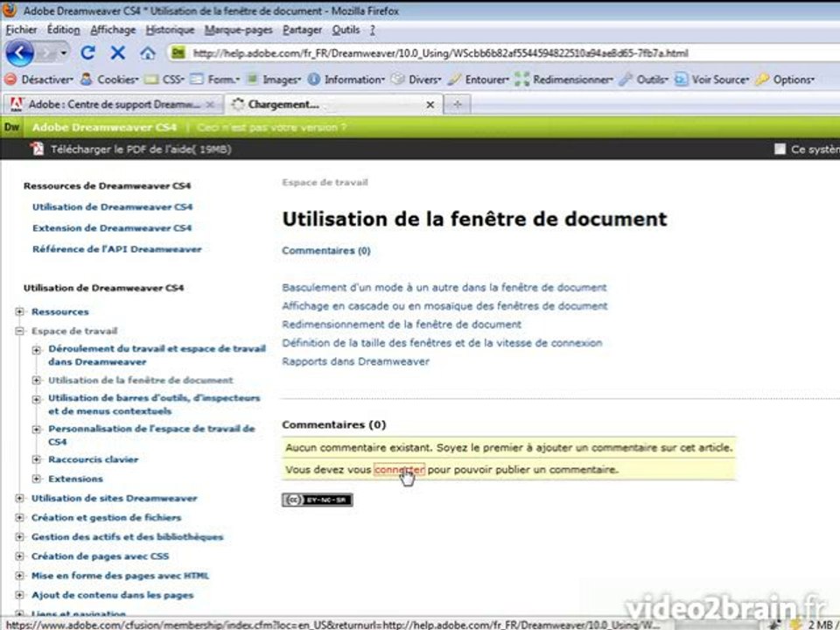Expand Utilisation de sites Dreamweaver node

[20, 498]
